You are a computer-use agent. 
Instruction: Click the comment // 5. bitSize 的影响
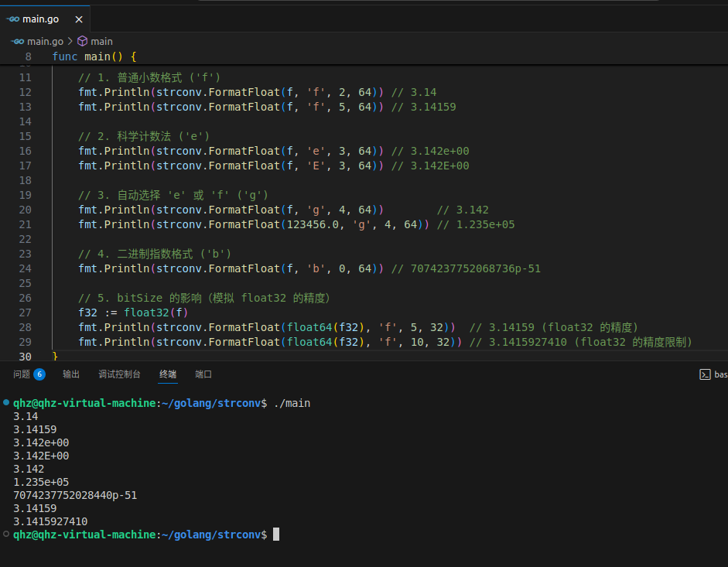pyautogui.click(x=204, y=298)
